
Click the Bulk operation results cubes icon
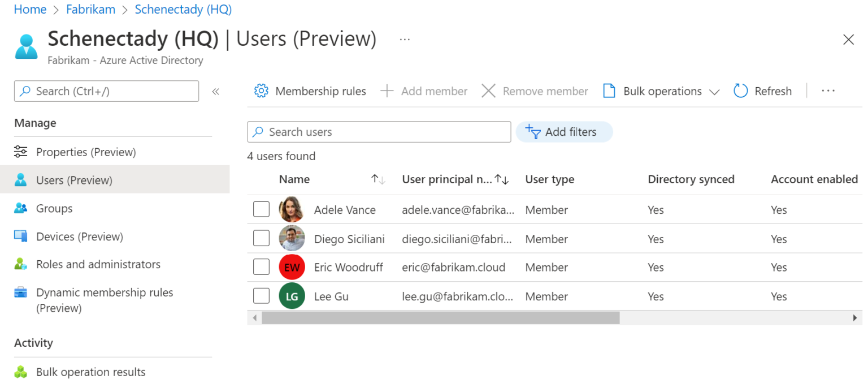pyautogui.click(x=21, y=372)
